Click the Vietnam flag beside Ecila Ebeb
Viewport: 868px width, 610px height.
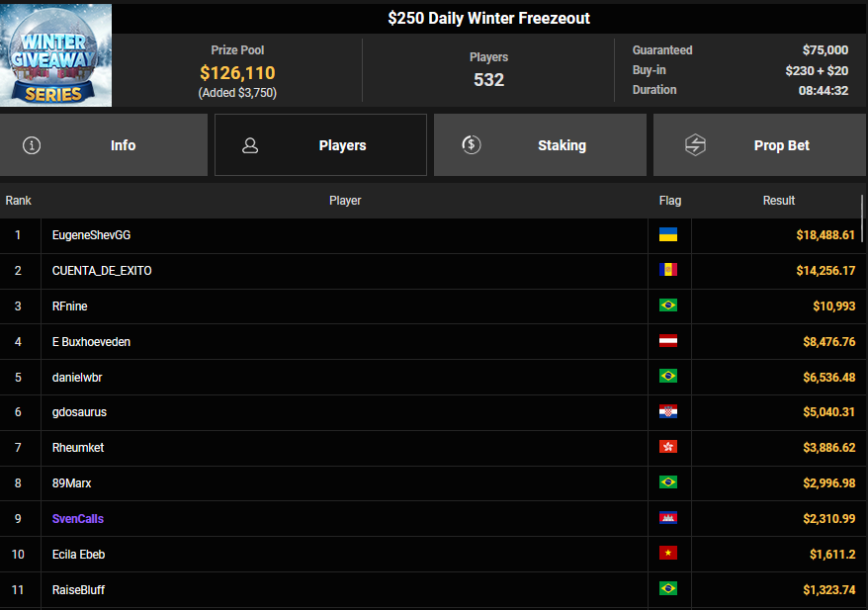tap(668, 555)
